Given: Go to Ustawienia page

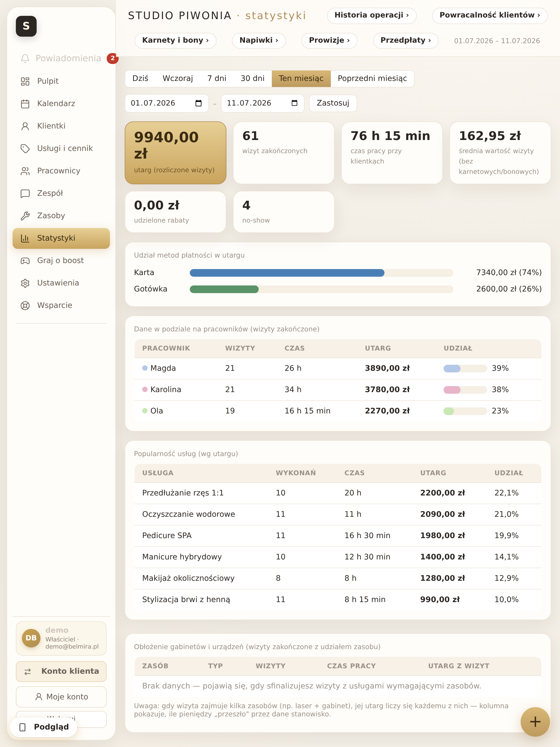Looking at the screenshot, I should [x=61, y=283].
